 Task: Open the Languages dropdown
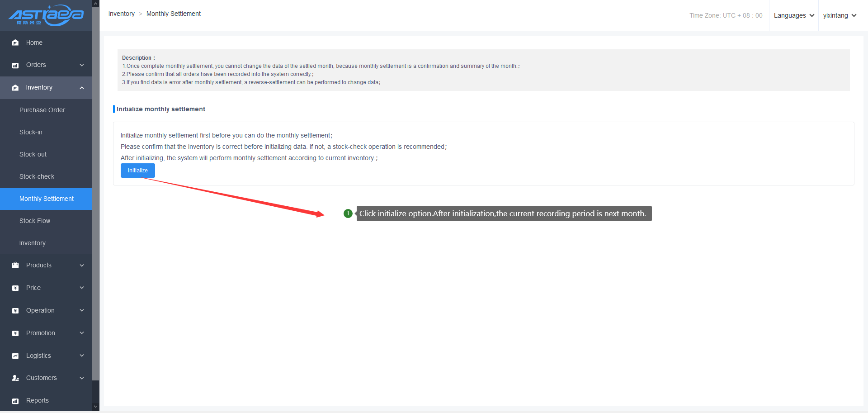(793, 15)
